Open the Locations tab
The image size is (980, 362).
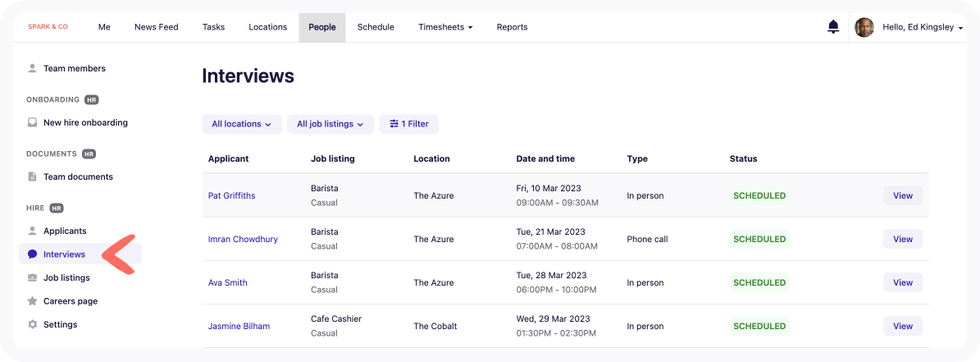coord(267,27)
